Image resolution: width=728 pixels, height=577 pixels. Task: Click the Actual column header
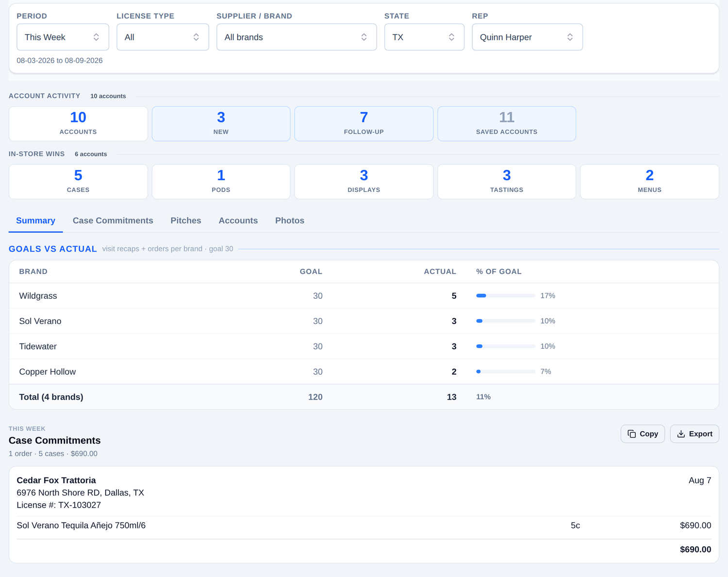440,272
